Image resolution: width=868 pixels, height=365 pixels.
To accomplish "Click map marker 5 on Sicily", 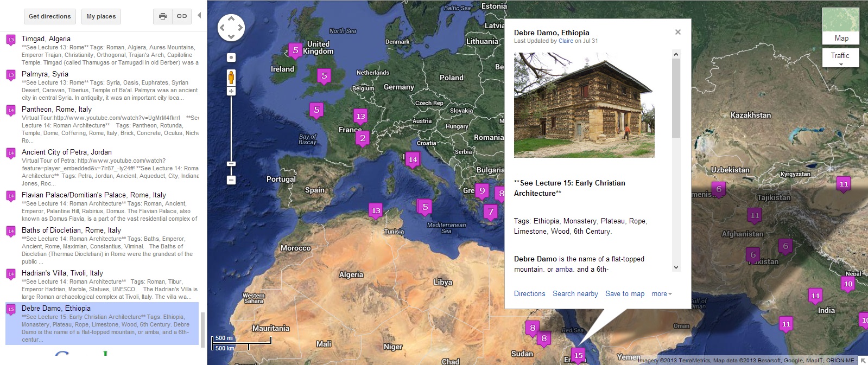I will tap(425, 207).
